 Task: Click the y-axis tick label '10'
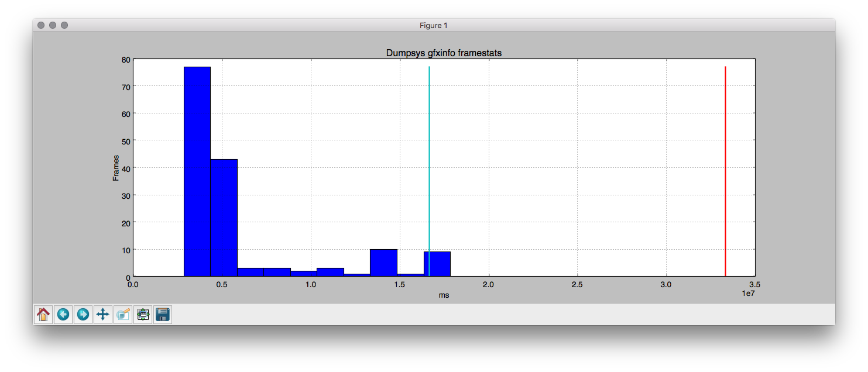[x=126, y=250]
